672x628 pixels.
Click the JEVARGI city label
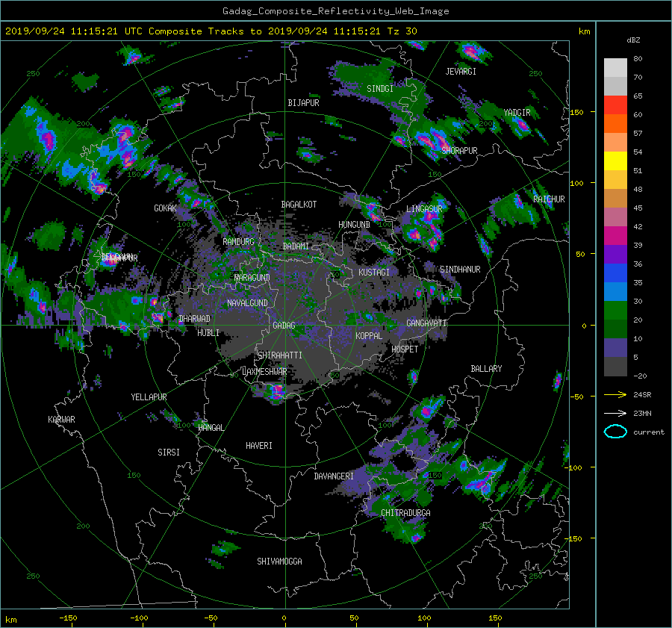(x=461, y=72)
